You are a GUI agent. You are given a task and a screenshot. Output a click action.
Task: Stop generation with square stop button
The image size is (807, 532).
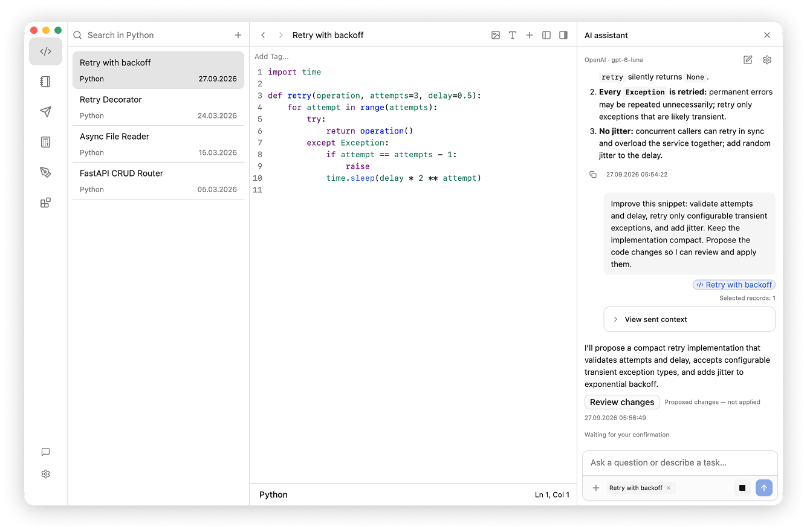pyautogui.click(x=742, y=488)
